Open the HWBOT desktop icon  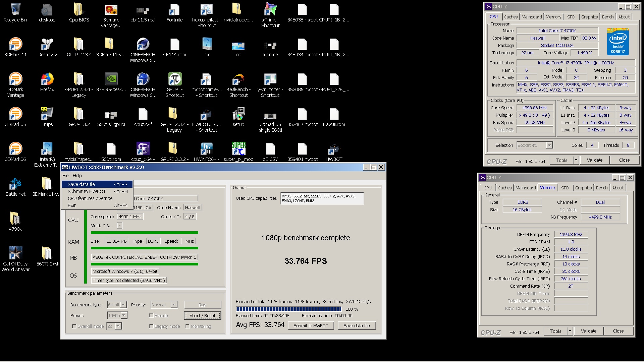click(x=334, y=152)
